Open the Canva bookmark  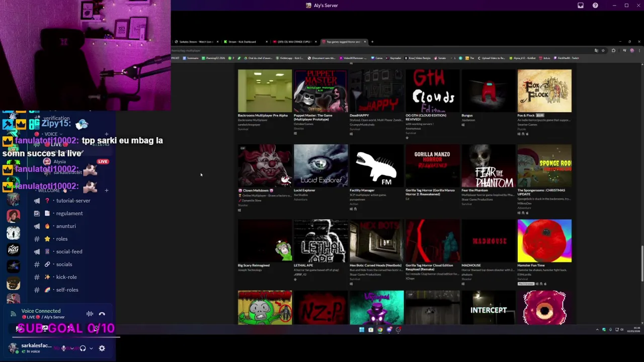click(378, 58)
